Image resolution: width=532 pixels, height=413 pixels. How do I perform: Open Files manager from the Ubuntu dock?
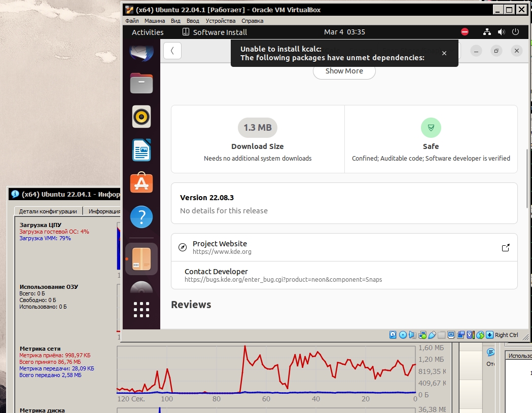(141, 83)
